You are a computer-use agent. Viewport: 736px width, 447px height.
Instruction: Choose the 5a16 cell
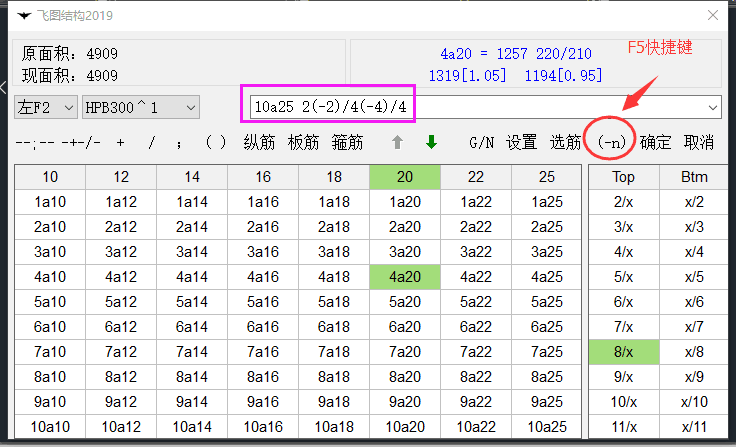[263, 302]
